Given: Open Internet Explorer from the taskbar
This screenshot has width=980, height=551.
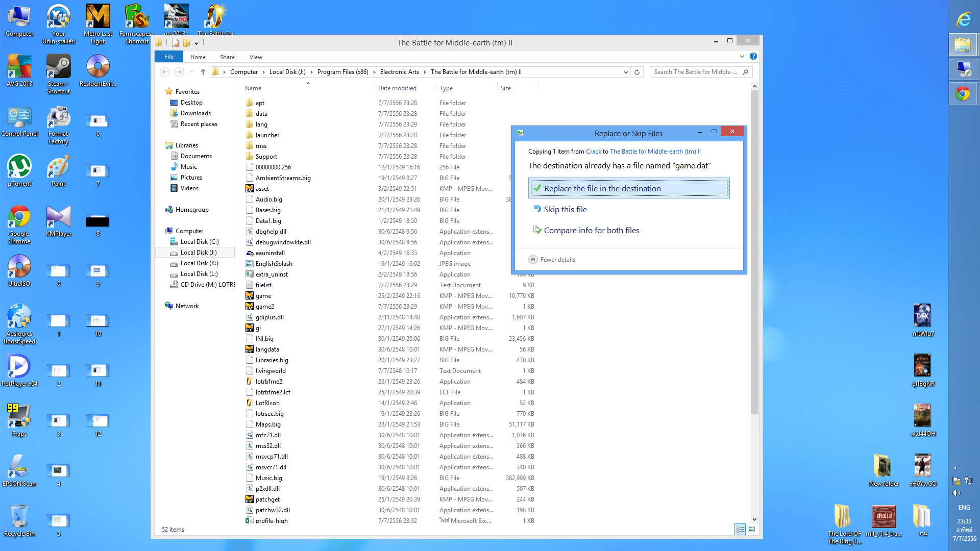Looking at the screenshot, I should (963, 19).
